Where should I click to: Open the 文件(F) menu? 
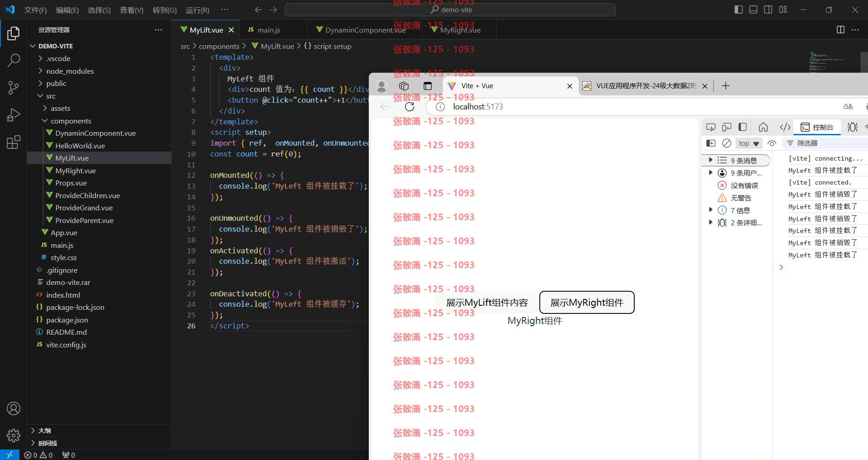coord(35,10)
